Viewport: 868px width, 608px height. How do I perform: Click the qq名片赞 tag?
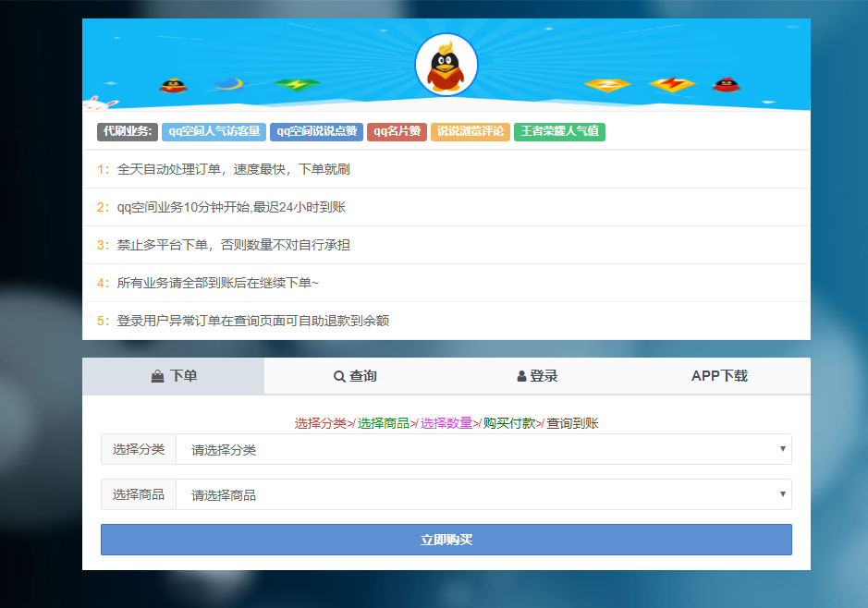397,131
